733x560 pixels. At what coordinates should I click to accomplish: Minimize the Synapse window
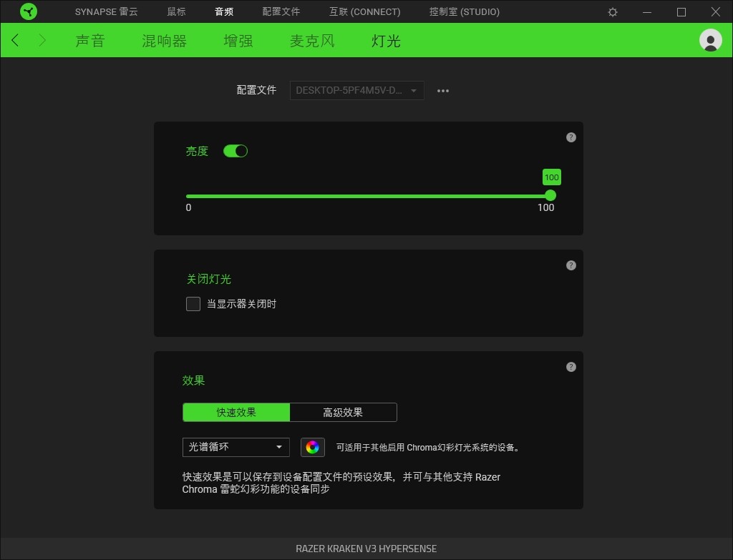coord(647,12)
